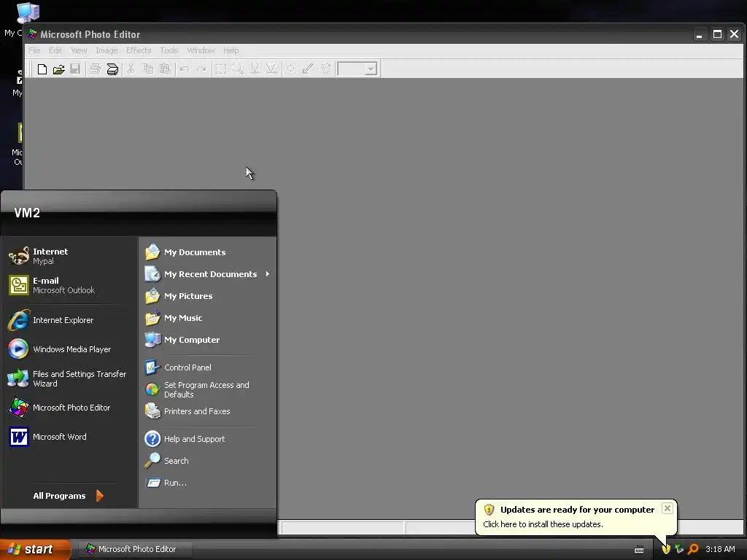Open the Help menu

pyautogui.click(x=231, y=50)
